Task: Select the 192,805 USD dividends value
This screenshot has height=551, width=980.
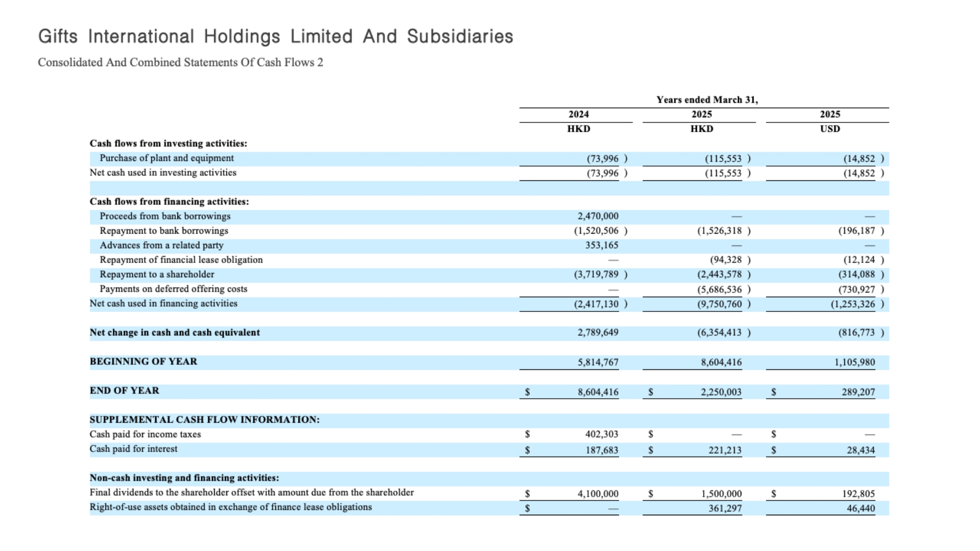Action: 858,494
